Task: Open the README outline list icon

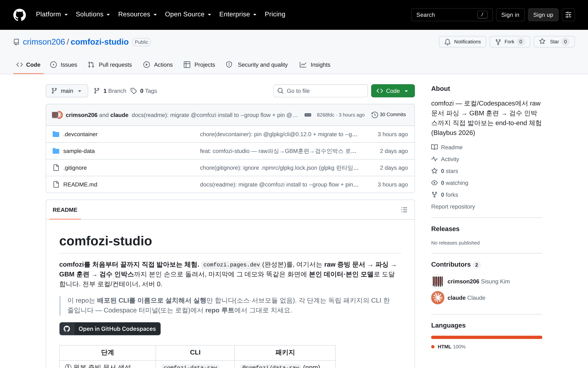Action: pos(404,210)
